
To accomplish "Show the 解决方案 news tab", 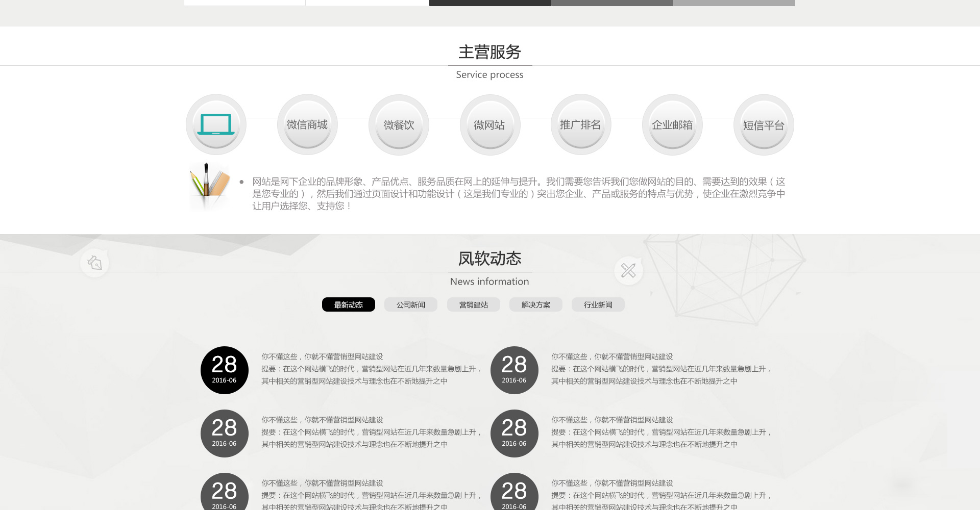I will [x=535, y=304].
